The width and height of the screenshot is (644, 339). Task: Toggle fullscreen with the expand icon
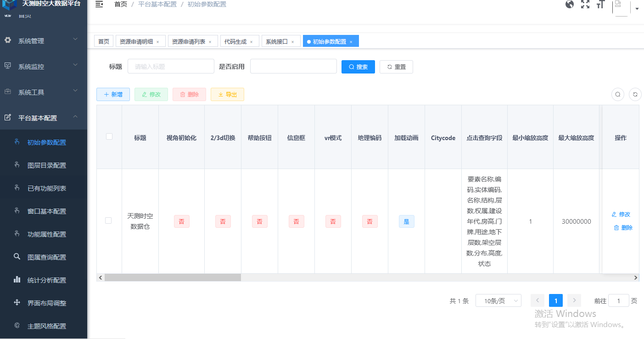coord(585,4)
